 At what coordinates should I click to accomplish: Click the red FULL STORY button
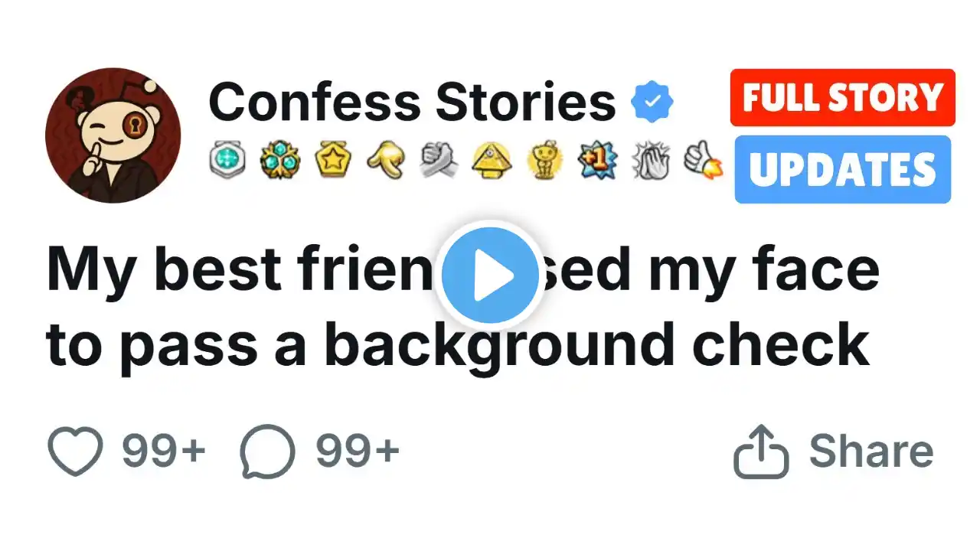coord(842,98)
